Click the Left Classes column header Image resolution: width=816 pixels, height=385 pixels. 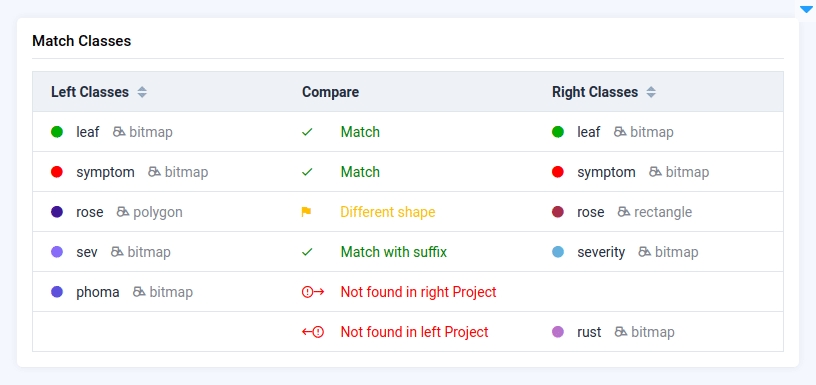tap(90, 92)
